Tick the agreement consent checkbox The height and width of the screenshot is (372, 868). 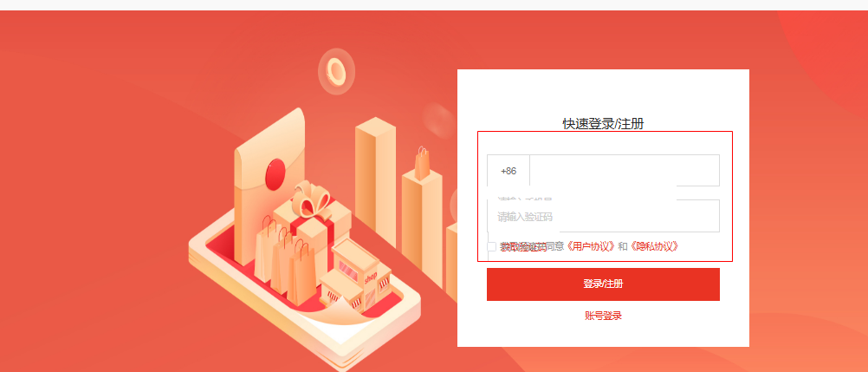(491, 247)
